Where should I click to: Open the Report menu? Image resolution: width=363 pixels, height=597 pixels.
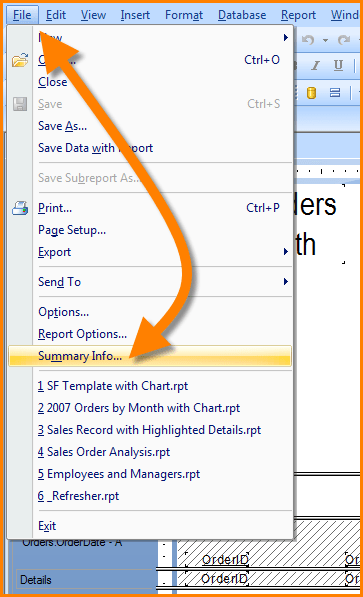[298, 15]
